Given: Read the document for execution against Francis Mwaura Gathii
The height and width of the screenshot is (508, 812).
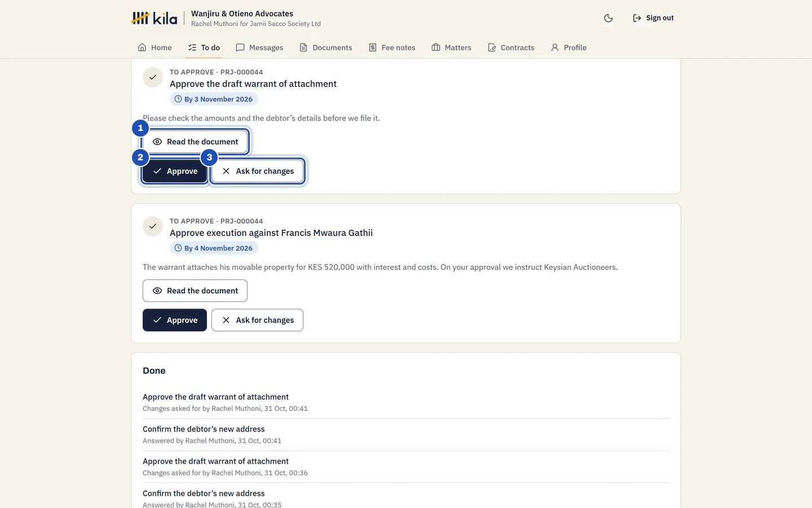Looking at the screenshot, I should tap(195, 291).
